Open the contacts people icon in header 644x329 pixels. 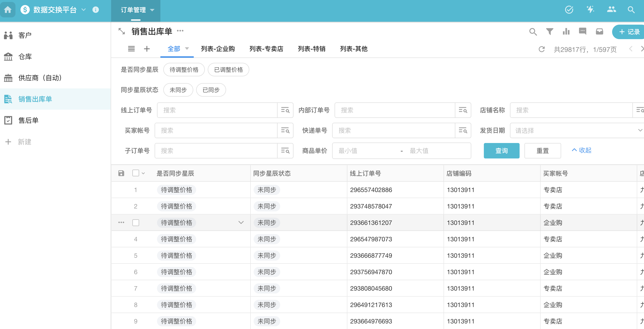click(x=611, y=10)
